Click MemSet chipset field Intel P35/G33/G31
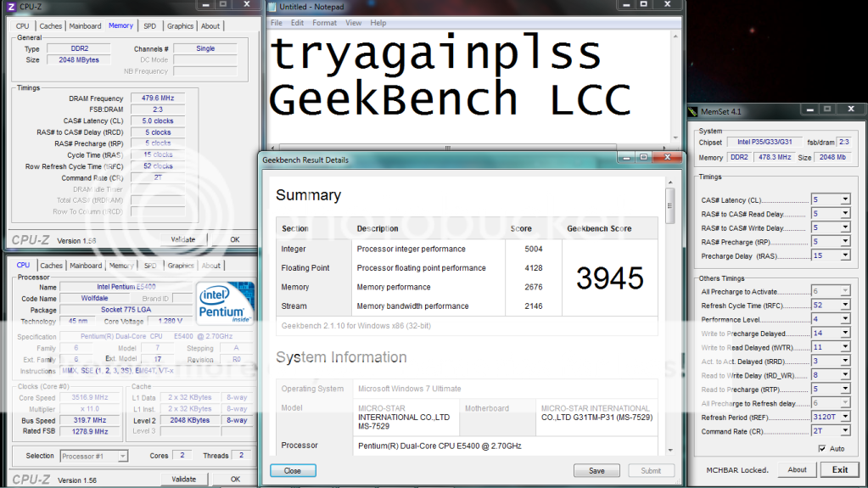The image size is (868, 488). 764,143
